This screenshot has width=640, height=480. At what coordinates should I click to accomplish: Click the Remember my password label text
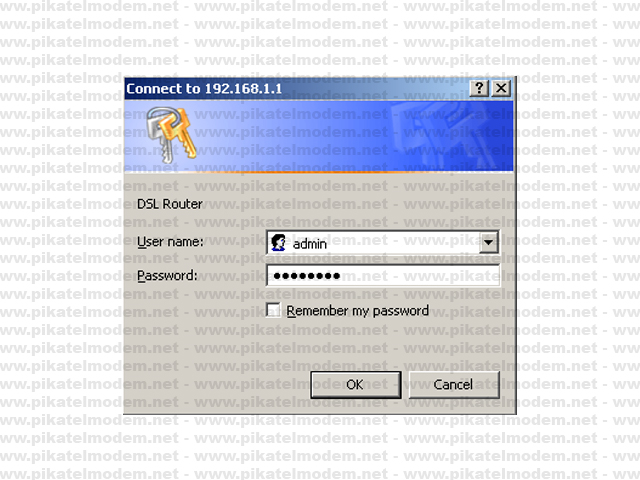click(x=357, y=311)
